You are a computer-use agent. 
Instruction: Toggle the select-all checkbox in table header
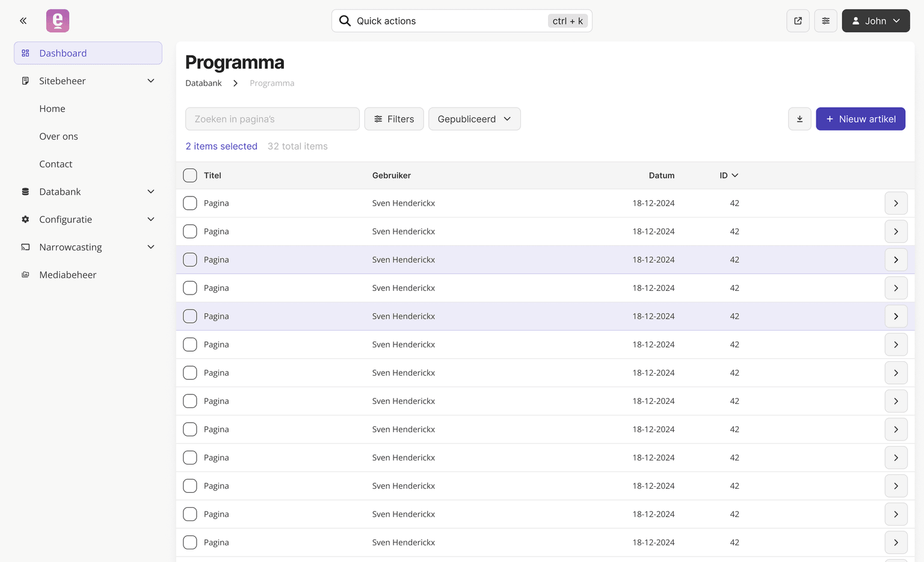click(190, 176)
